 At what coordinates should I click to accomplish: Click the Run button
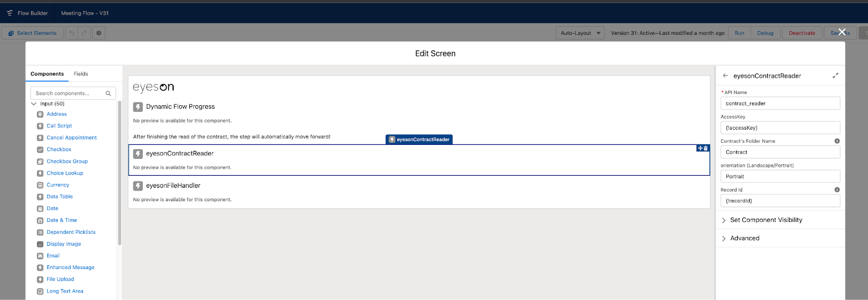pyautogui.click(x=739, y=33)
